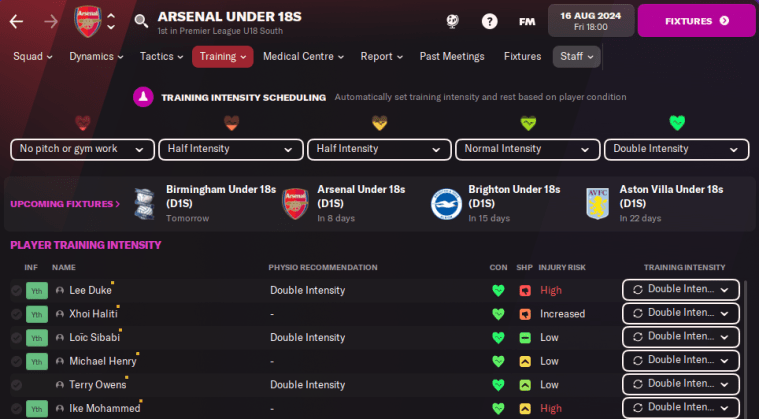Tick the checkbox beside Lee Duke
759x419 pixels.
pos(16,290)
